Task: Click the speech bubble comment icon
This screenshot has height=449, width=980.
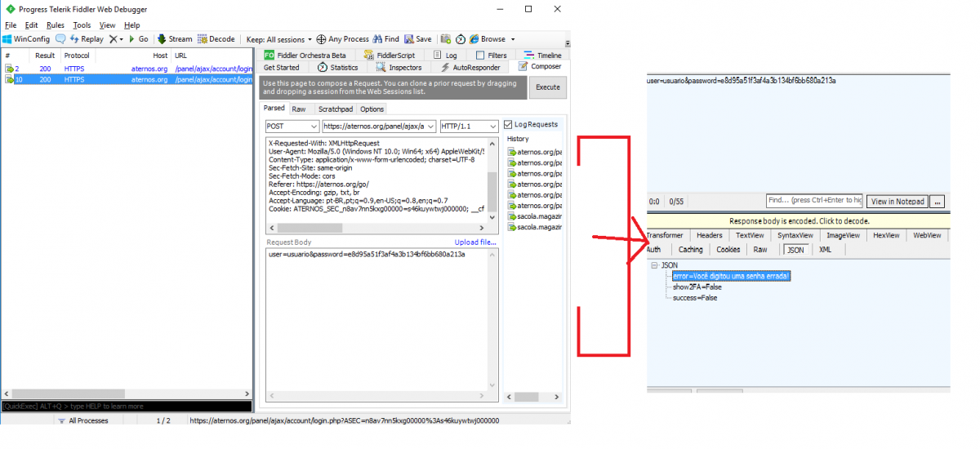Action: click(x=60, y=39)
